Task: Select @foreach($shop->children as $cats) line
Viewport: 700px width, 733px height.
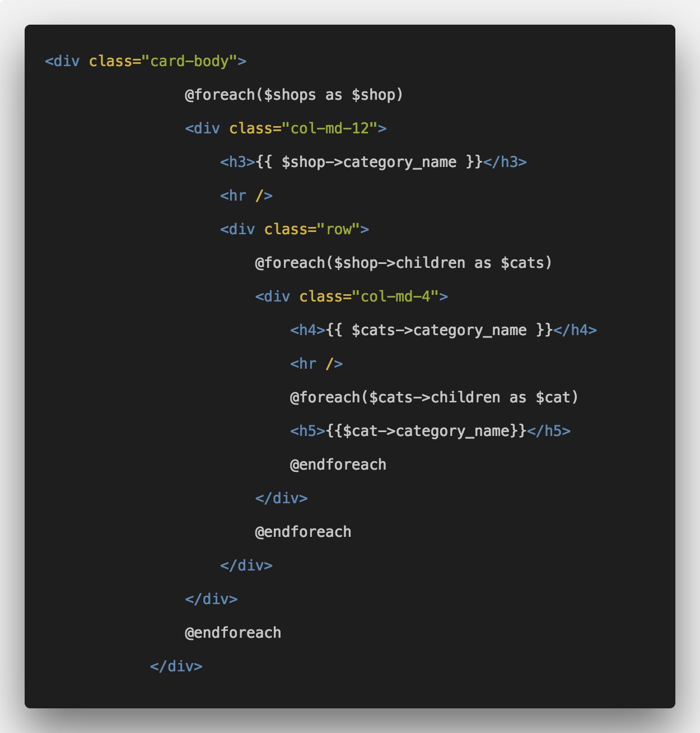Action: tap(404, 263)
